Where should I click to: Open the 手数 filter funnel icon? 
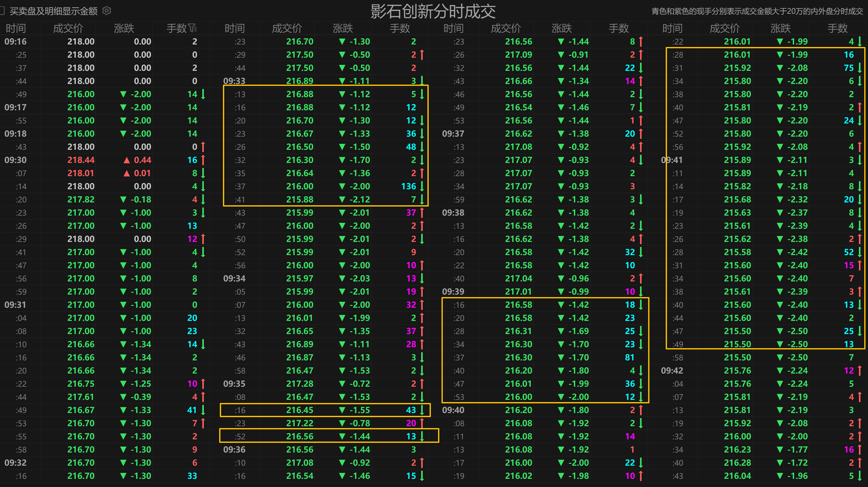click(192, 28)
